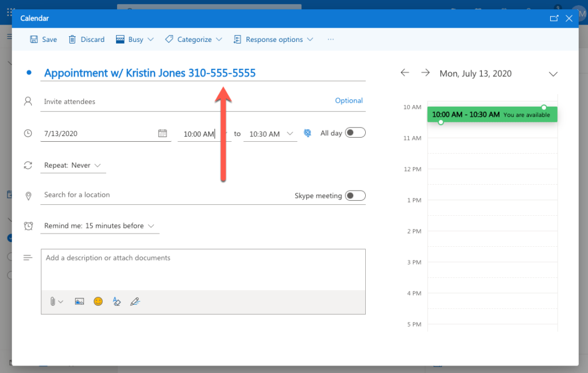
Task: Open the Response options menu
Action: (x=273, y=39)
